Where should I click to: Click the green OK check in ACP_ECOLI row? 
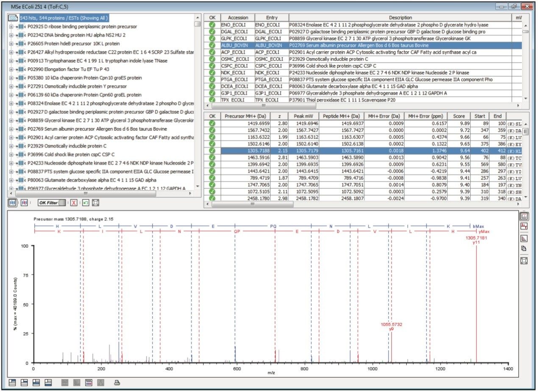pos(212,52)
